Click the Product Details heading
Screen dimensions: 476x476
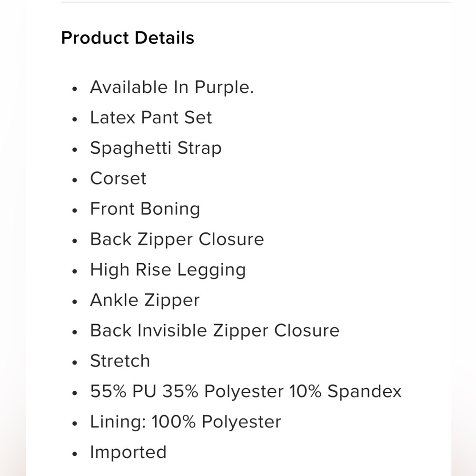pos(128,38)
